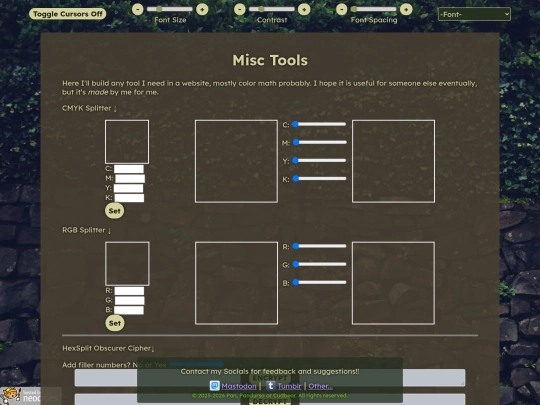Click the RGB right preview square
Screen dimensions: 540x405
click(393, 283)
